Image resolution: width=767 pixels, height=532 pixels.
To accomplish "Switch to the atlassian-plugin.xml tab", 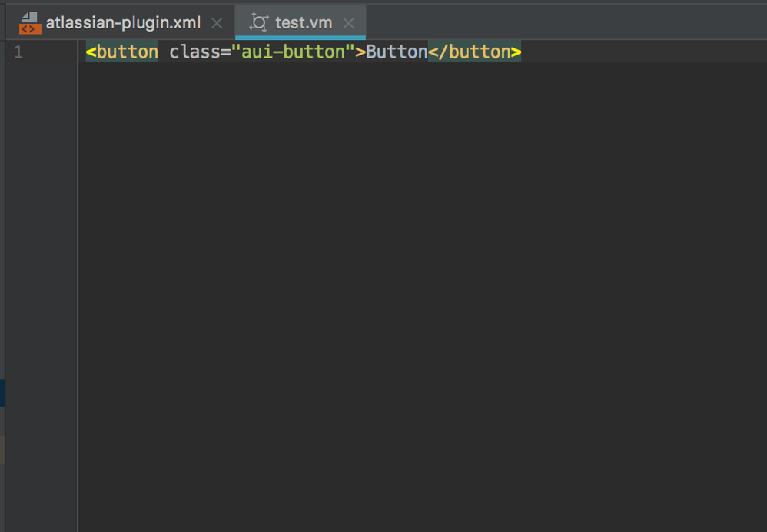I will click(x=123, y=22).
